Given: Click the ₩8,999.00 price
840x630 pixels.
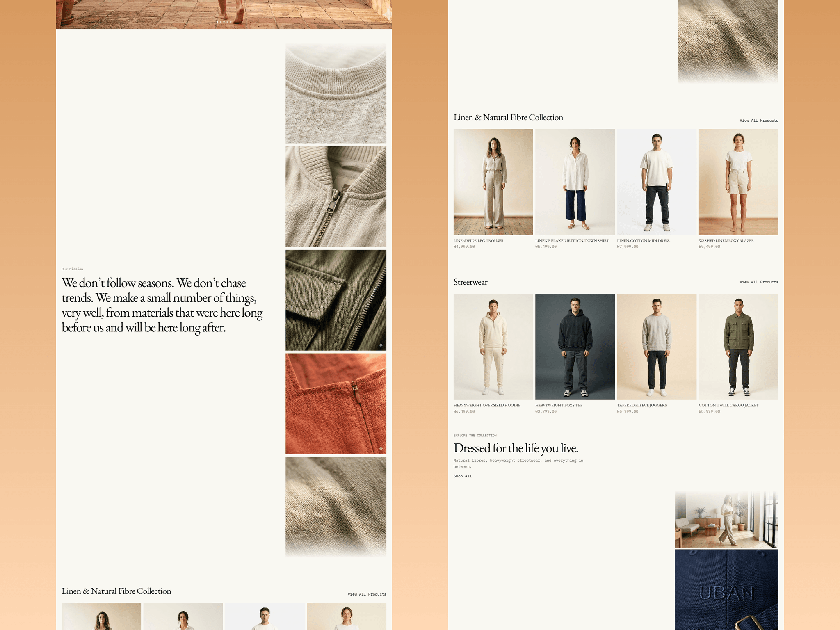Looking at the screenshot, I should pyautogui.click(x=709, y=411).
